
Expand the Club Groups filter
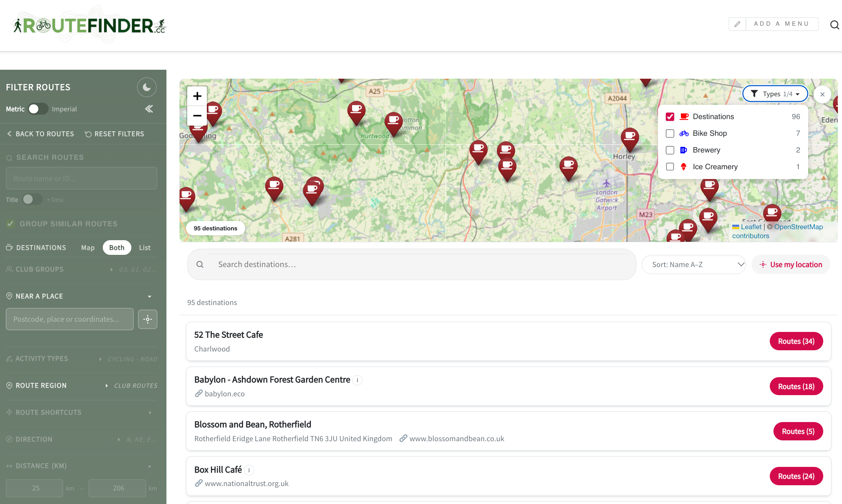tap(82, 270)
